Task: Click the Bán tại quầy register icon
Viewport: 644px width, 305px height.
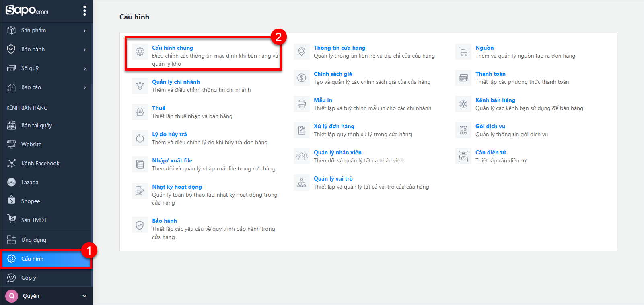Action: (x=12, y=125)
